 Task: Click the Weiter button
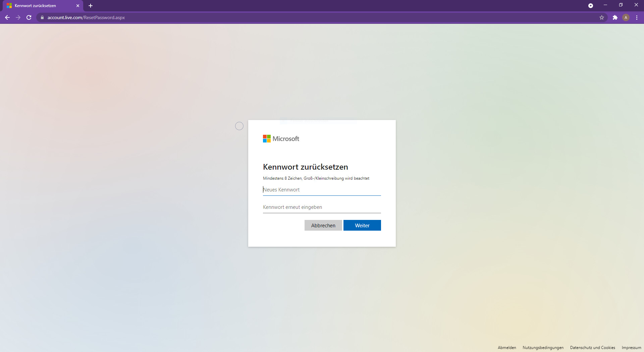tap(362, 225)
